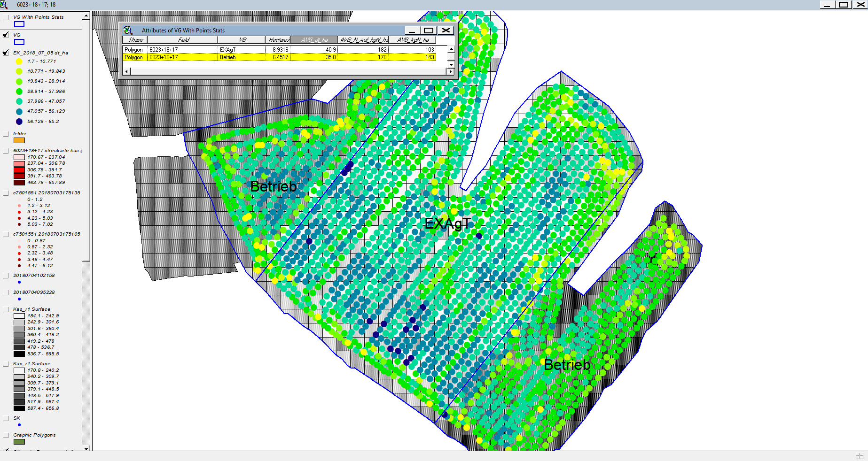Show the Graphic Polygons layer

pyautogui.click(x=6, y=435)
